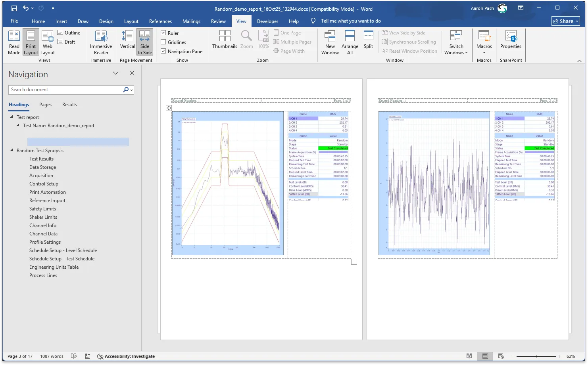Viewport: 588px width, 365px height.
Task: Enable Side to Side page movement
Action: [145, 42]
